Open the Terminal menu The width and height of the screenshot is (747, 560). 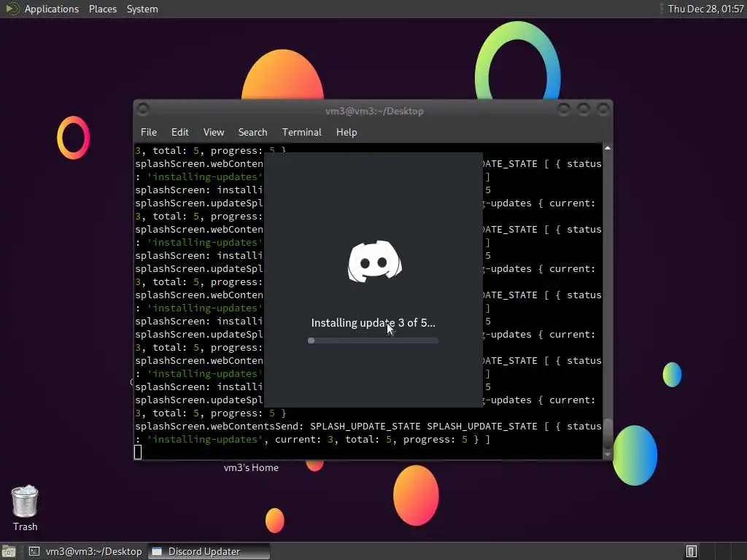301,133
